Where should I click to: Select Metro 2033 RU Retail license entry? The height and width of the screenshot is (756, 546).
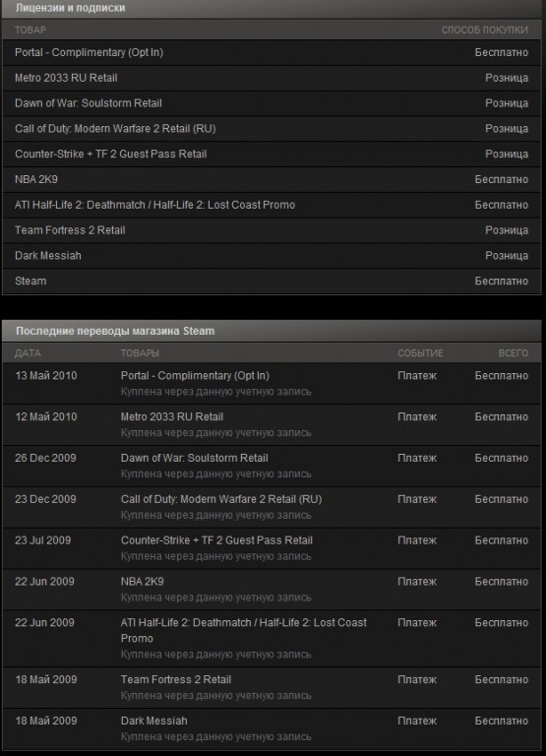point(272,78)
